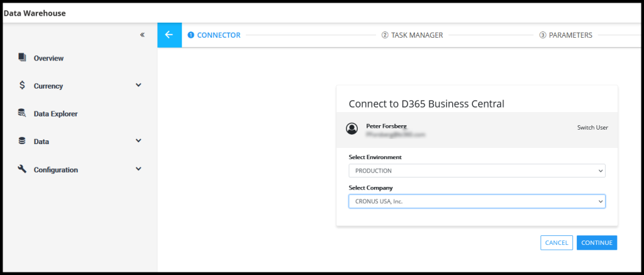Collapse the sidebar with double-chevron icon

pyautogui.click(x=143, y=35)
